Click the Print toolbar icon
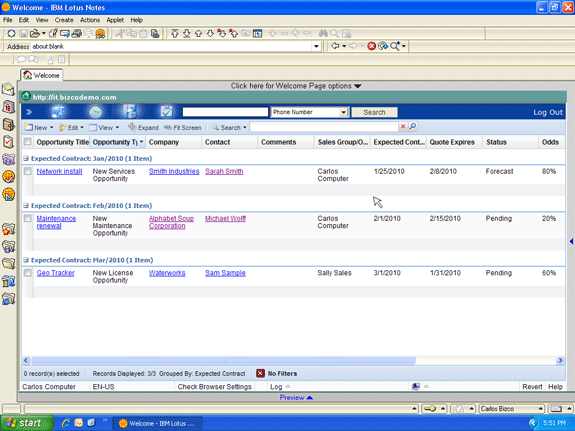575x431 pixels. click(77, 34)
